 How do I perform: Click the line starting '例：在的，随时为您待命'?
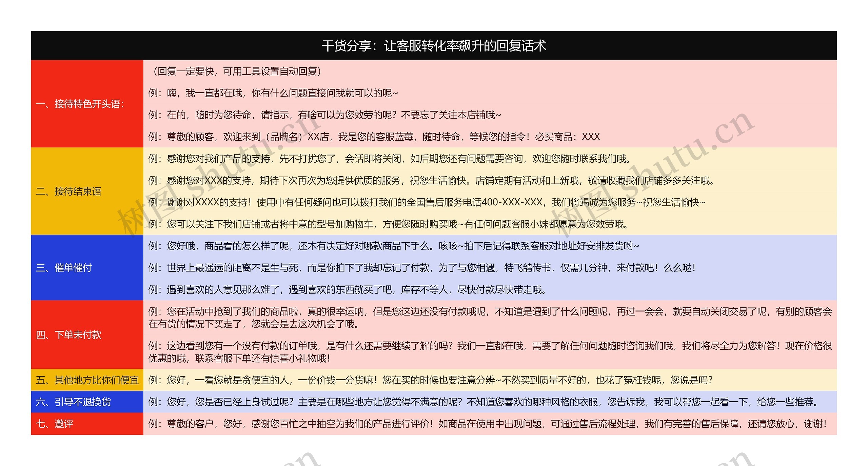pyautogui.click(x=325, y=115)
